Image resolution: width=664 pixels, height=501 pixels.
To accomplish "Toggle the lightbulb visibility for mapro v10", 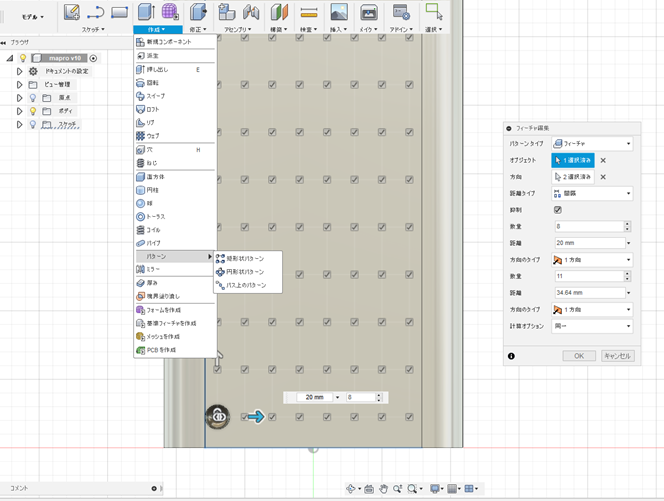I will tap(23, 58).
